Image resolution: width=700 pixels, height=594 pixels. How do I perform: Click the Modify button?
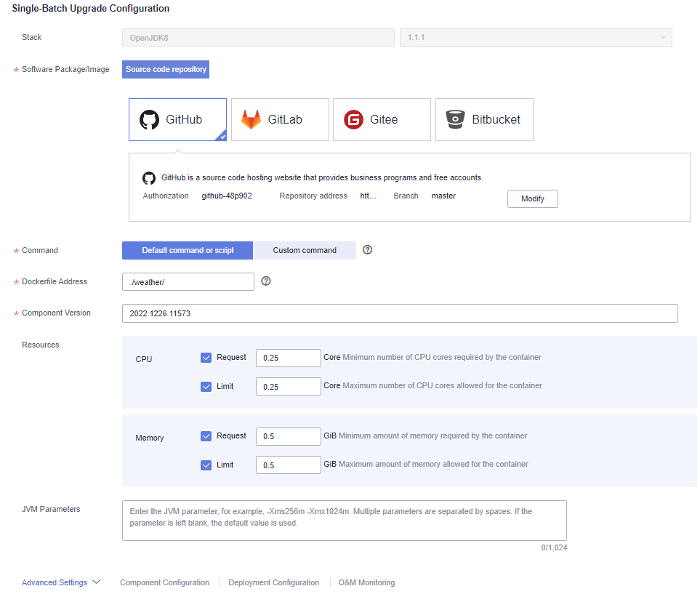point(533,198)
